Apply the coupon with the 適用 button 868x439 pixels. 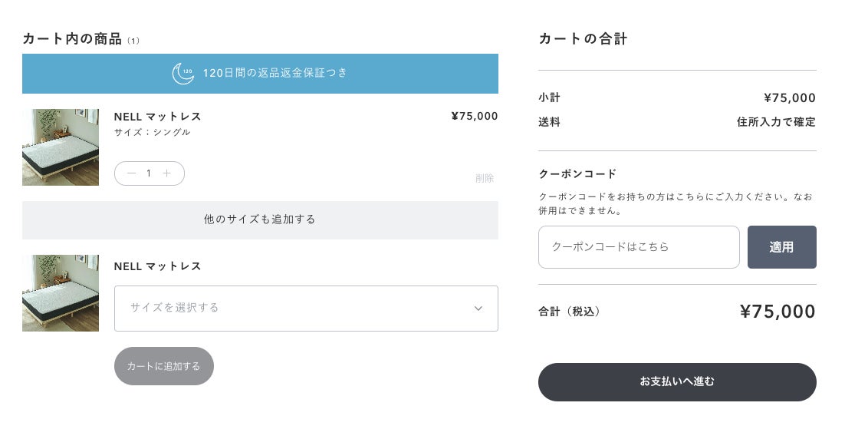(781, 247)
